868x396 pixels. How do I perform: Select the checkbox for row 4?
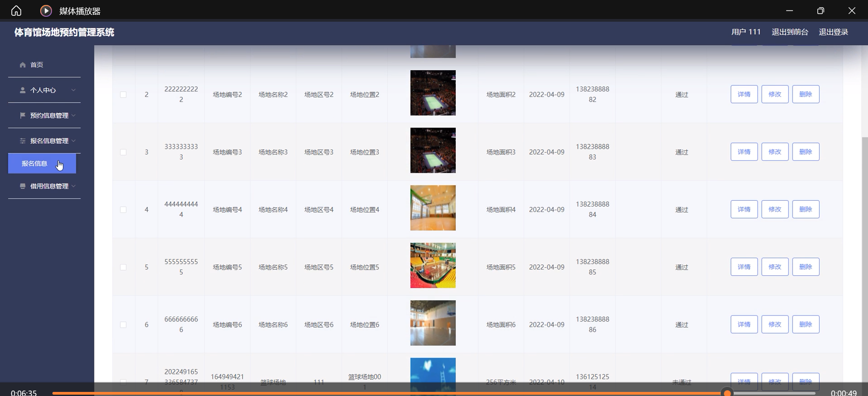point(123,209)
